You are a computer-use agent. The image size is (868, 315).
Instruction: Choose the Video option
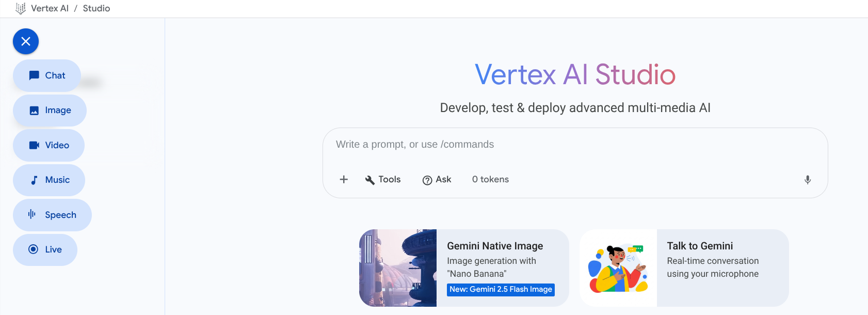[49, 145]
